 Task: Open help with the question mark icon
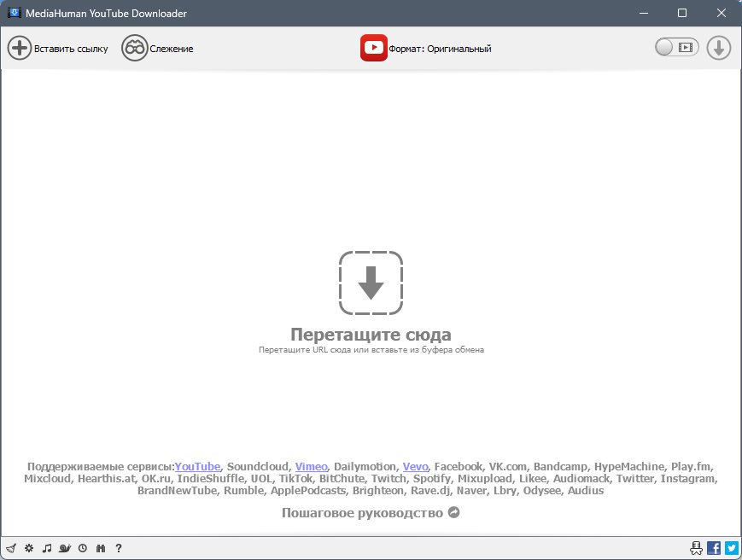(x=119, y=548)
